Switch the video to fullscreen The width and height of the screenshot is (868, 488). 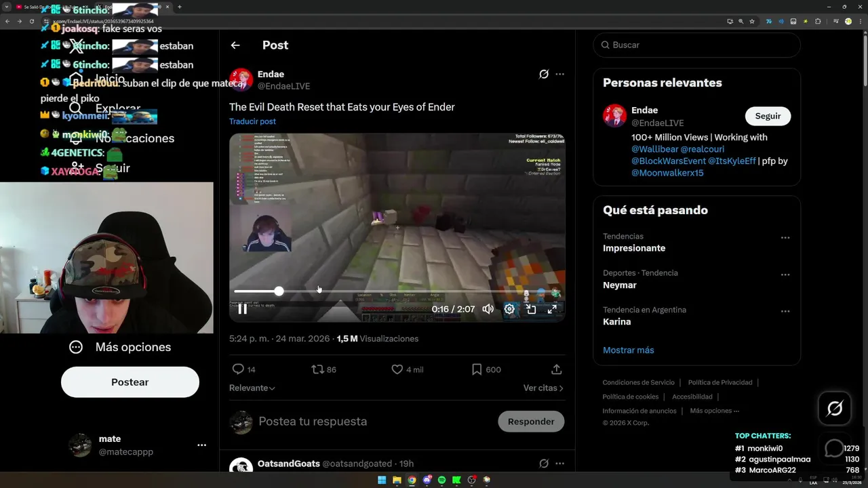coord(552,309)
